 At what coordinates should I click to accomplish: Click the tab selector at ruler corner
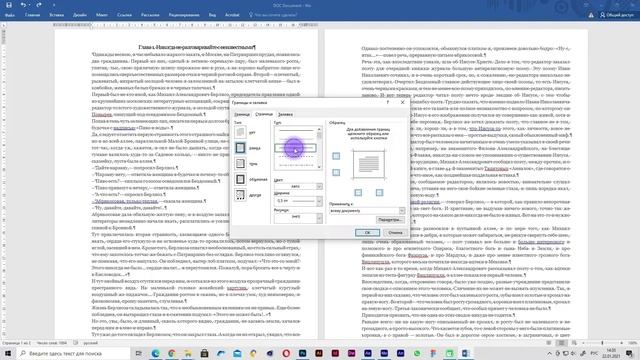(x=4, y=25)
